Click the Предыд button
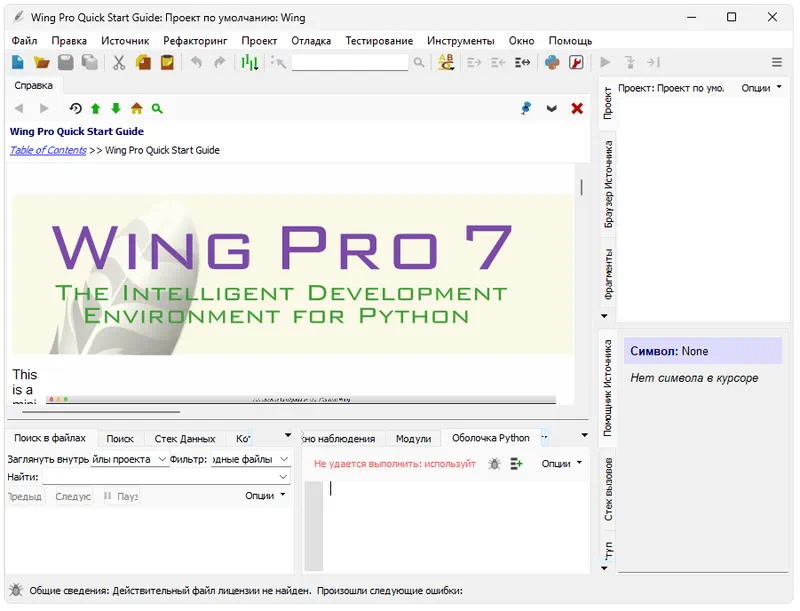The image size is (800, 611). pos(26,496)
